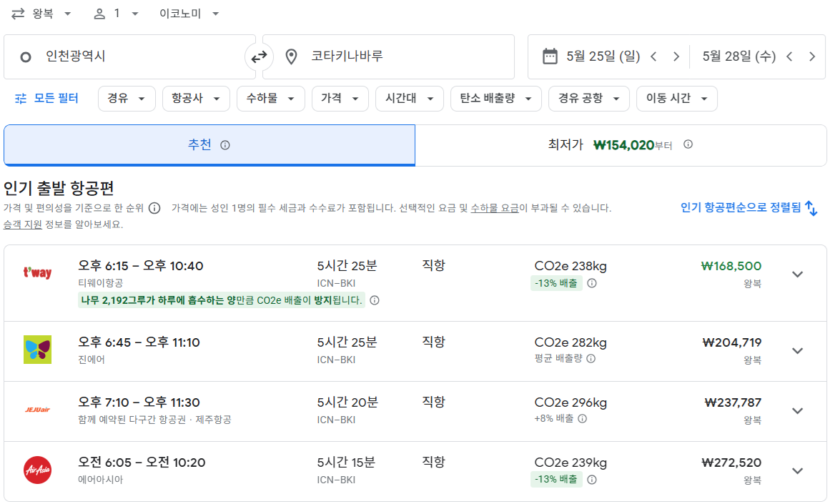Viewport: 830px width, 504px height.
Task: Click the 코타키나바루 destination field
Action: [x=388, y=56]
